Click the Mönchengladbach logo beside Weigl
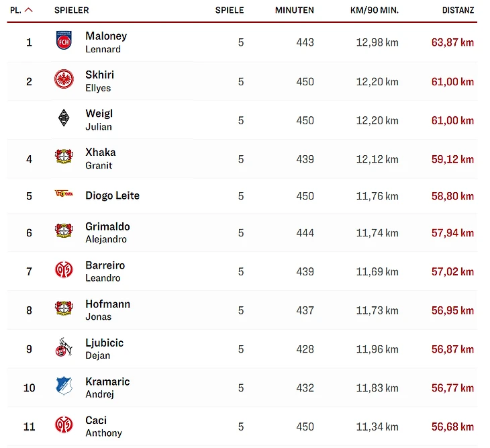Viewport: 490px width, 448px height. 64,119
